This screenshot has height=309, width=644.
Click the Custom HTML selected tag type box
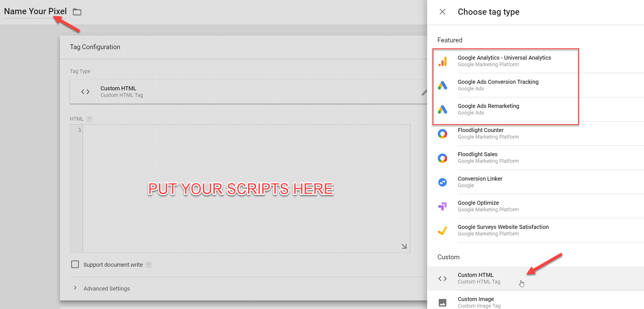(x=248, y=92)
